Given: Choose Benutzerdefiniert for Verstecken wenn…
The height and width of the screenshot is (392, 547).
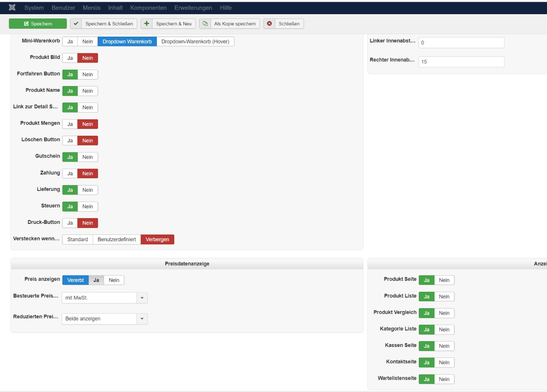Looking at the screenshot, I should 117,240.
